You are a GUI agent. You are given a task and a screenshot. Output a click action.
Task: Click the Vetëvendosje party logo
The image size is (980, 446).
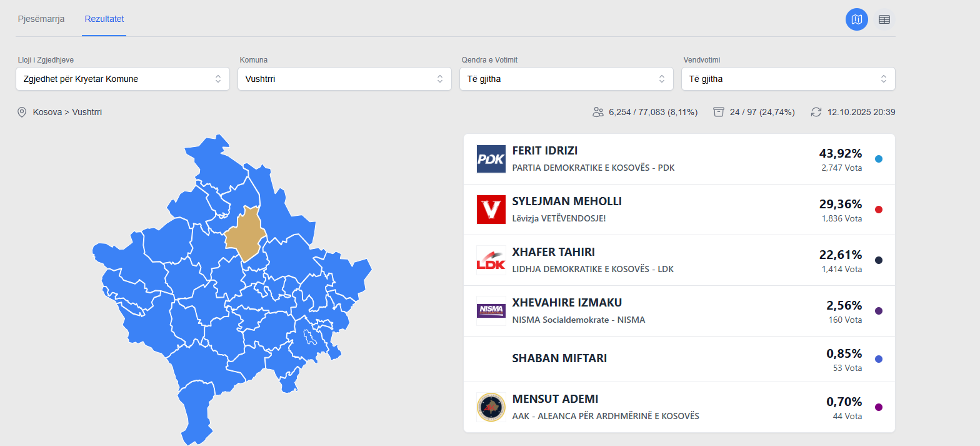click(x=491, y=210)
